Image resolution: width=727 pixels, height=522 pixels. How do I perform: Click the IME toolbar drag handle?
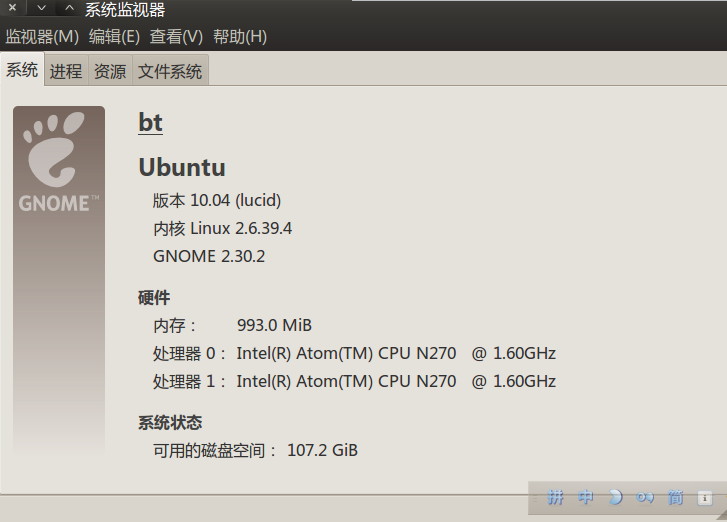(534, 498)
